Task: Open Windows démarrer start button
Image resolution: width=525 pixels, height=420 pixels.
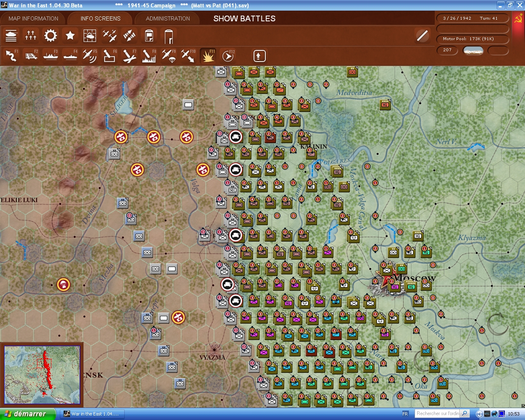Action: pyautogui.click(x=27, y=414)
